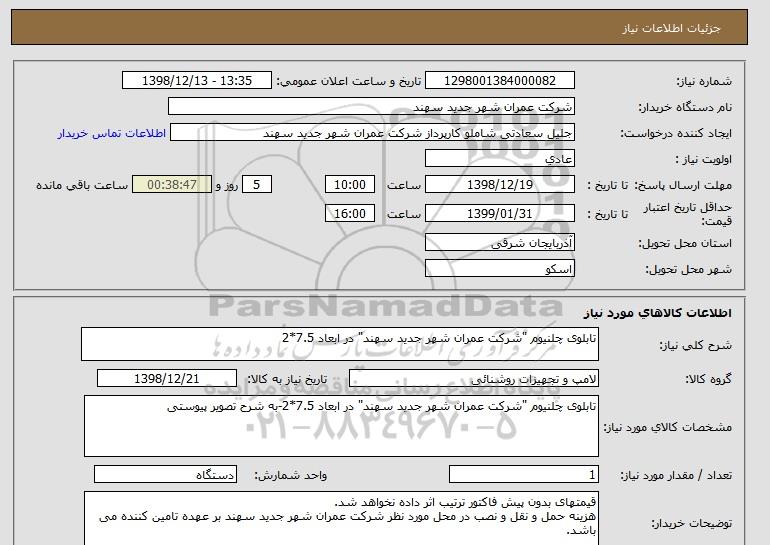Click the unit of measure field دستگاه
Viewport: 770px width, 545px height.
click(165, 474)
